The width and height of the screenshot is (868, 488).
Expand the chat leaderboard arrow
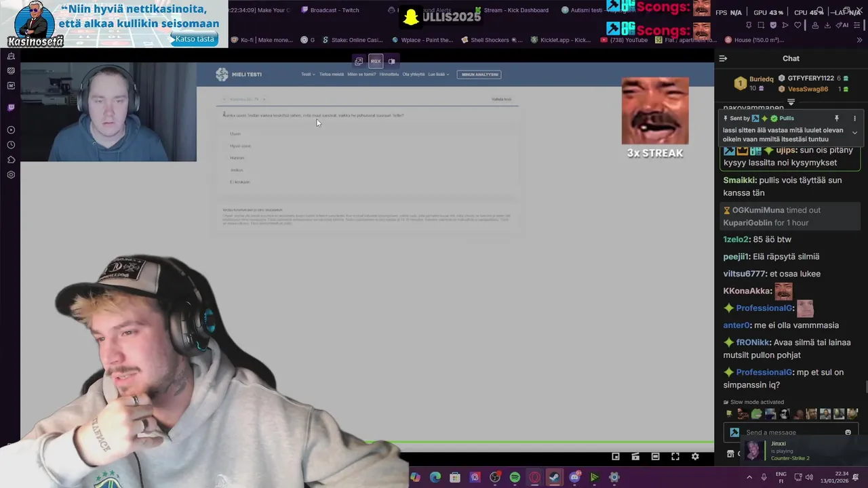(x=791, y=102)
